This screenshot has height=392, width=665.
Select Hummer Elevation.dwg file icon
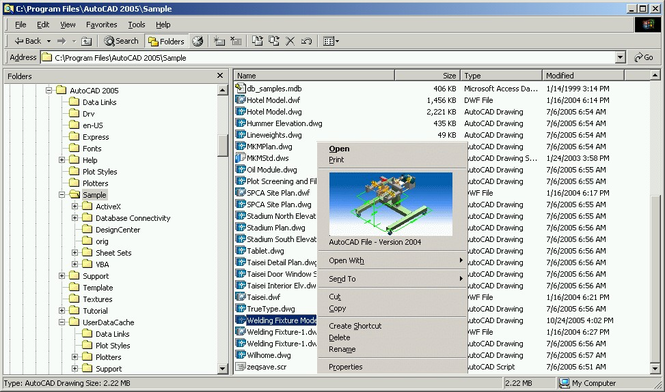(240, 123)
